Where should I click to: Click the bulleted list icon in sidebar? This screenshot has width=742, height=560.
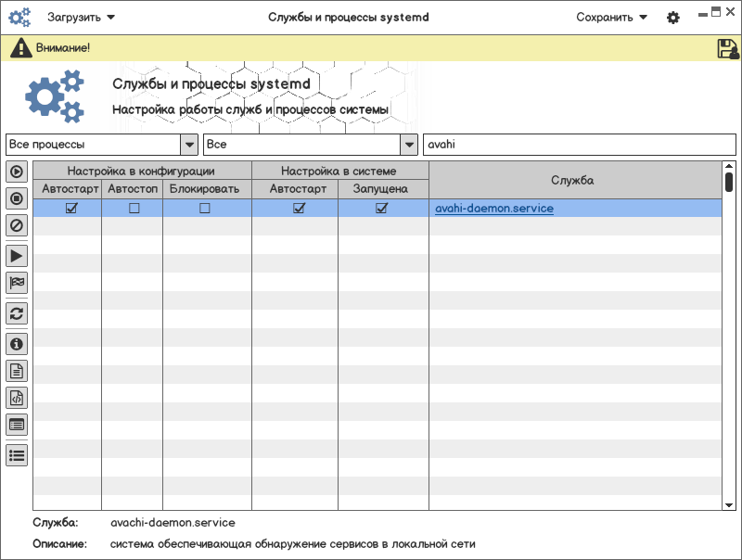point(17,455)
